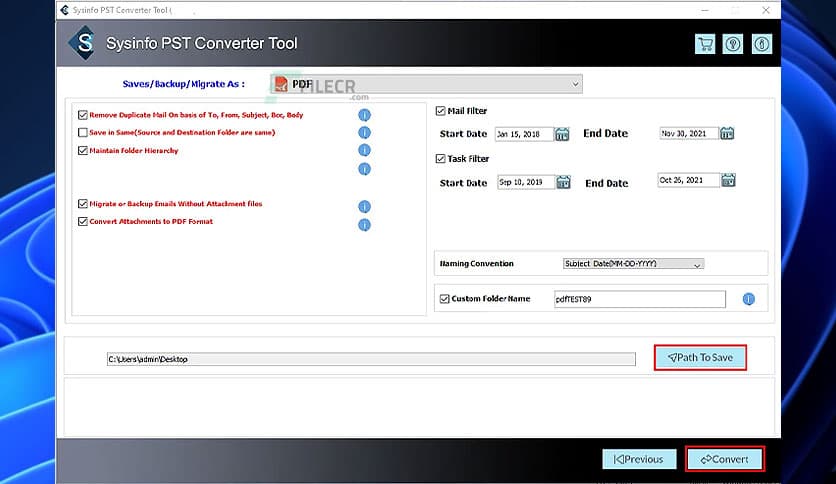Open the about info icon in header
This screenshot has height=484, width=836.
click(761, 44)
